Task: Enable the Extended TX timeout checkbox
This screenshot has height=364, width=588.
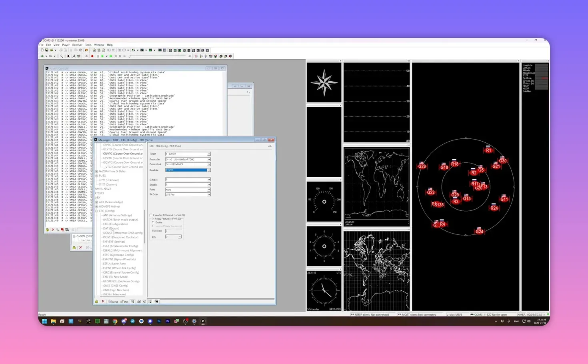Action: 151,215
